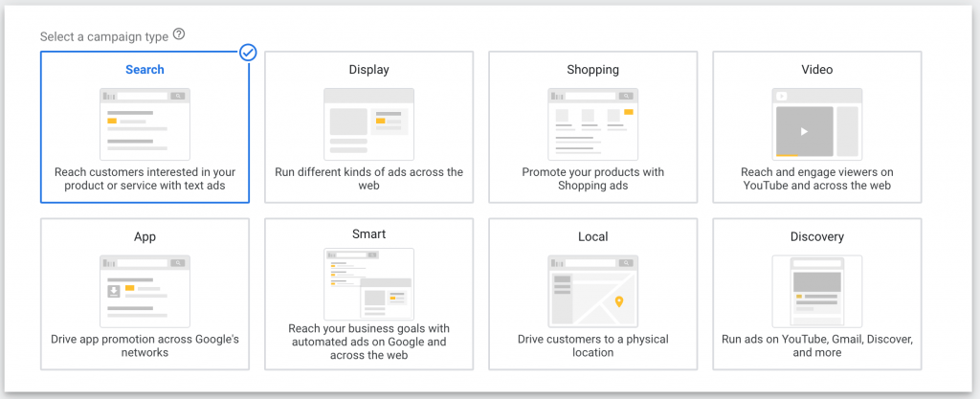
Task: Select the Smart campaign illustration
Action: click(x=368, y=284)
